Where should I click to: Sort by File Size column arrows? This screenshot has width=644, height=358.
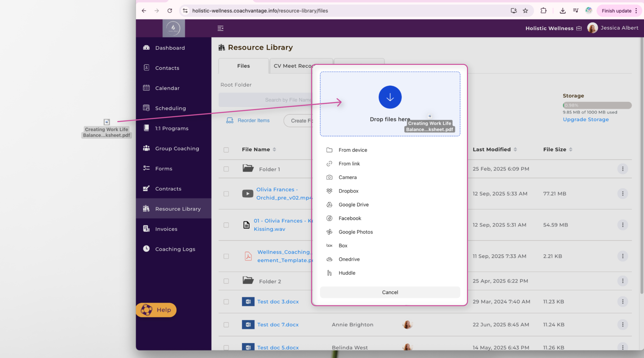point(571,149)
